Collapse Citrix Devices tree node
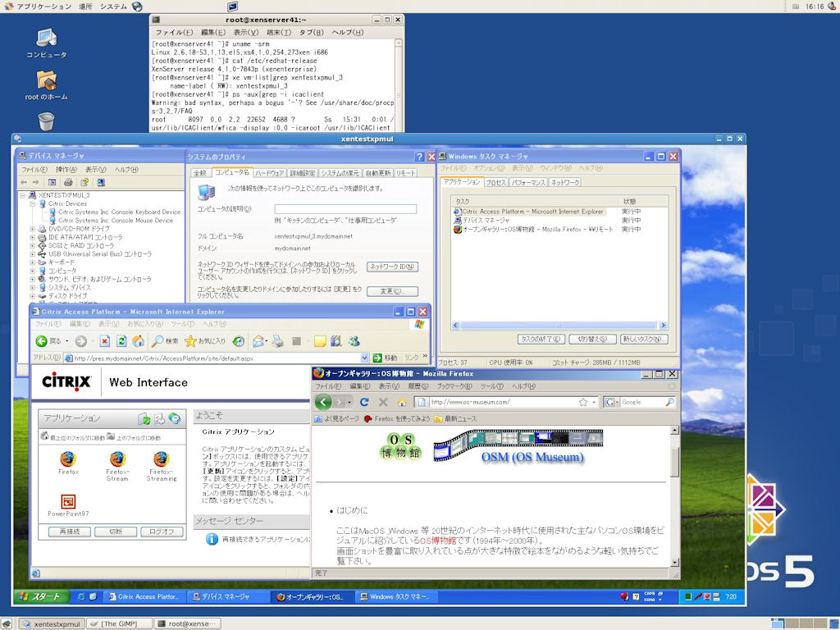Viewport: 840px width, 630px height. (x=33, y=203)
